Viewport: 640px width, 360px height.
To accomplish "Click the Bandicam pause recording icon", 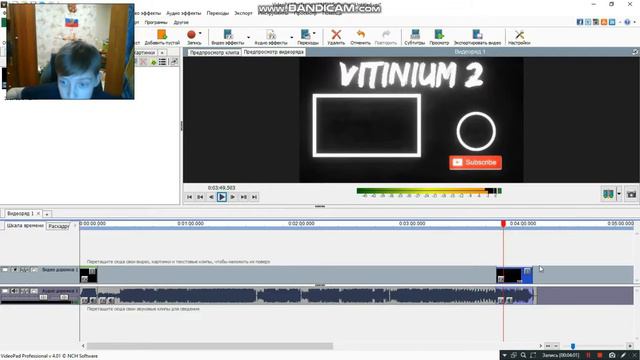I will (x=589, y=356).
